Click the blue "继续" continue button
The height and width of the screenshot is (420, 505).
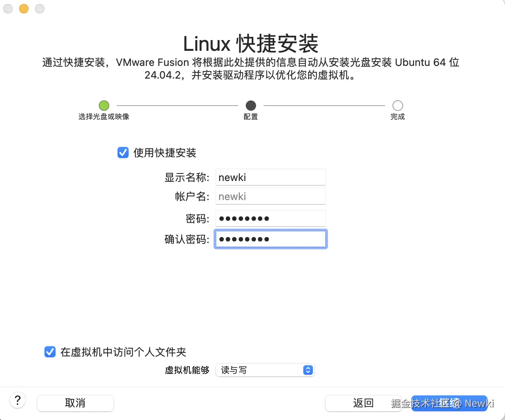[x=449, y=403]
